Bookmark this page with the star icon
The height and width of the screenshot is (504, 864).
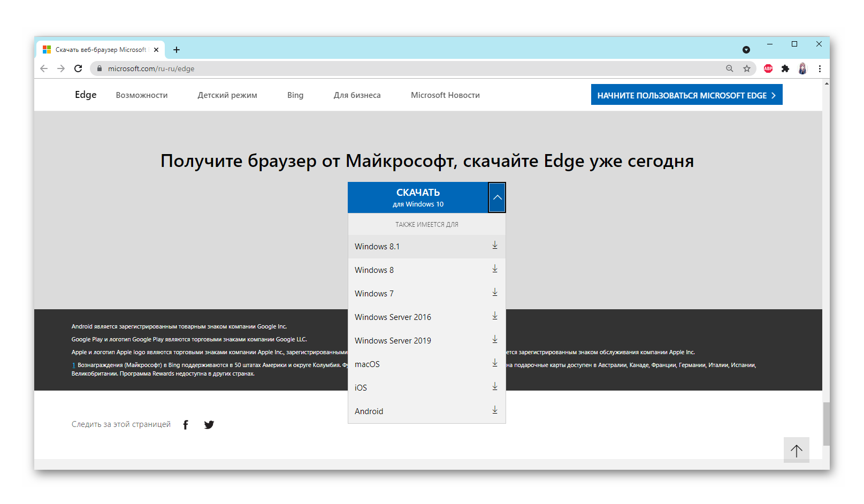pyautogui.click(x=747, y=68)
